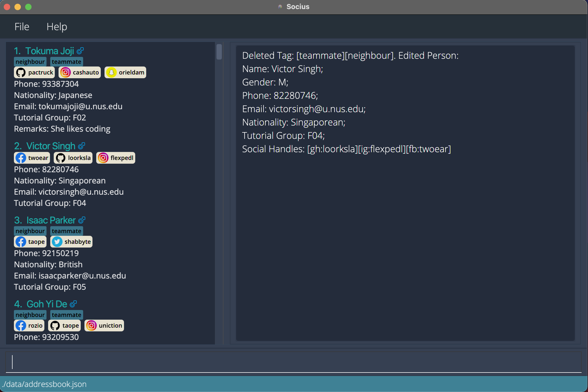The image size is (588, 392).
Task: Click Email: isaacparker@u.nus.edu
Action: pyautogui.click(x=70, y=276)
